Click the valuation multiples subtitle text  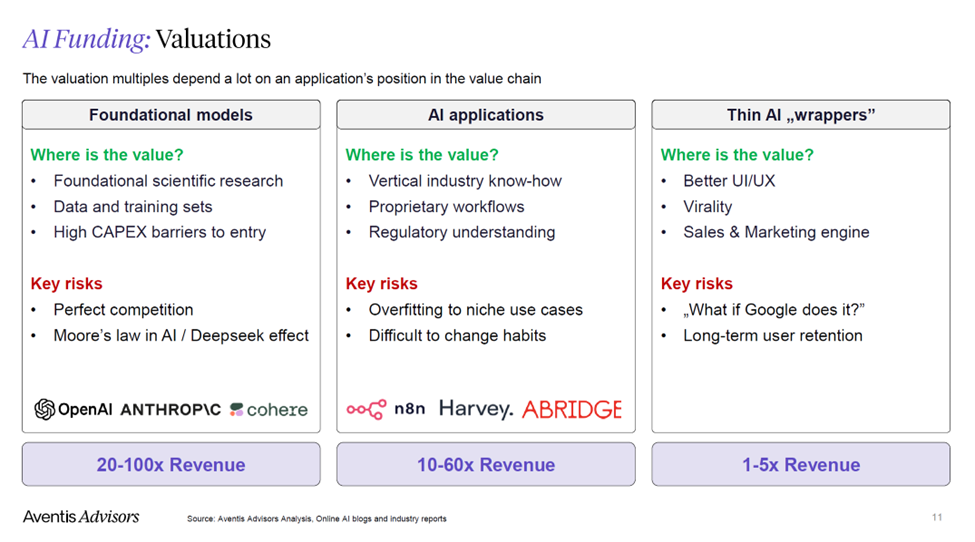click(x=282, y=78)
